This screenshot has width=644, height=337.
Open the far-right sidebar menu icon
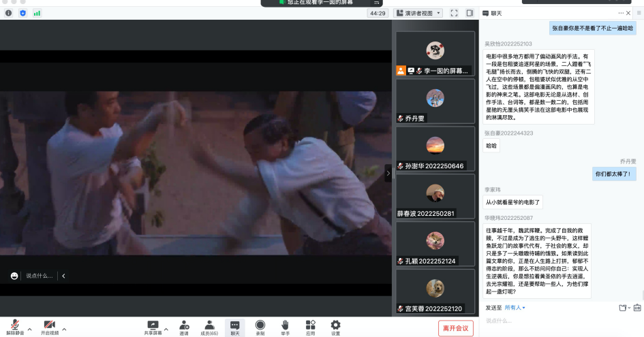click(639, 13)
